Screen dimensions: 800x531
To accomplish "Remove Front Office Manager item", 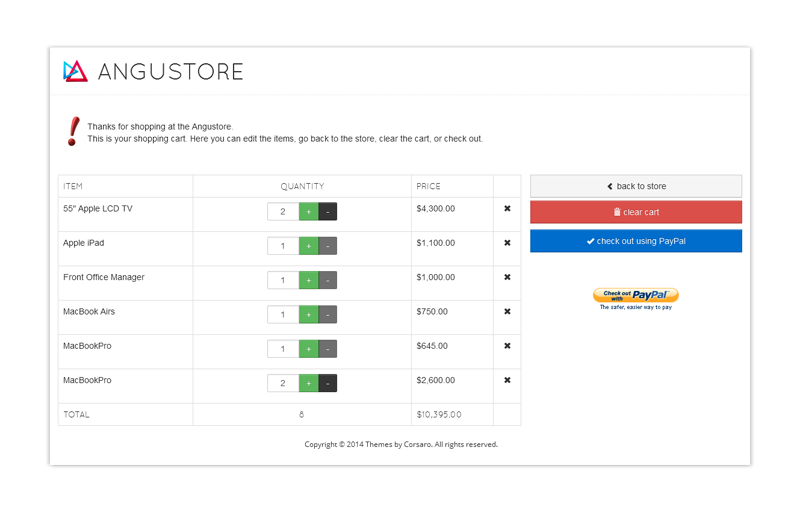I will [x=507, y=277].
